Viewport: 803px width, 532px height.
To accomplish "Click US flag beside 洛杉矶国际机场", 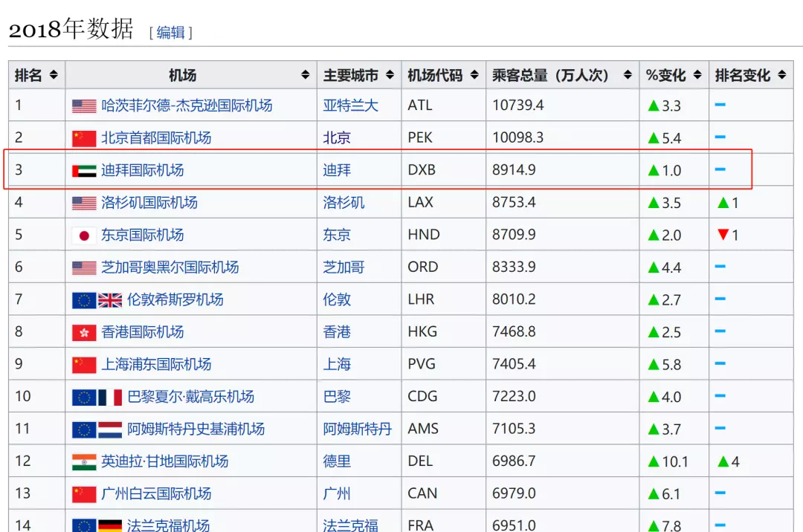I will (84, 203).
